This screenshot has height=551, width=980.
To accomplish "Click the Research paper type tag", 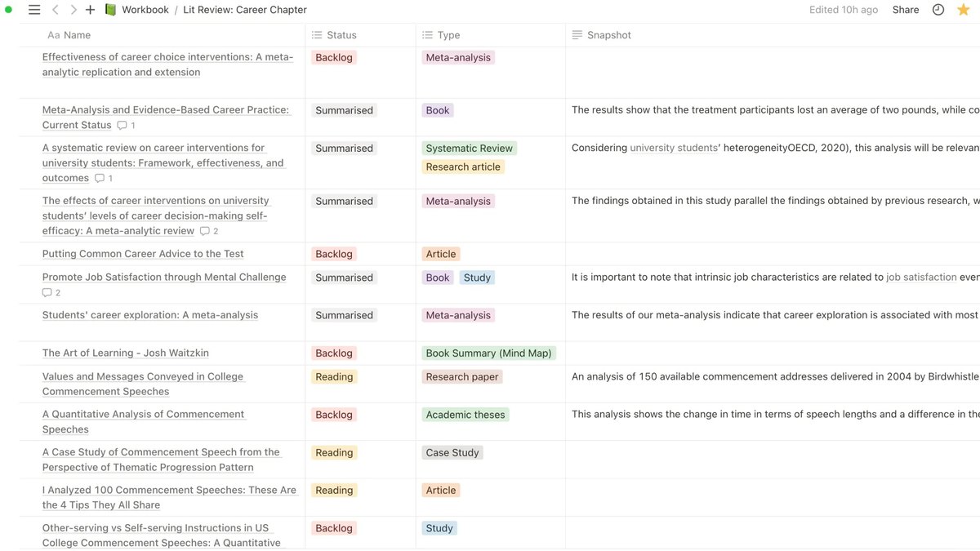I will point(462,376).
